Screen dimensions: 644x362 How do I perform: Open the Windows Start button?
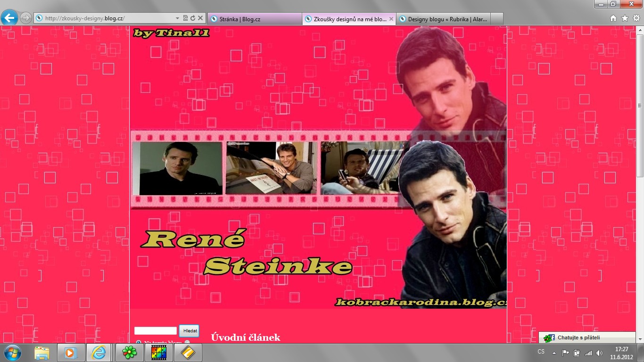(x=12, y=353)
